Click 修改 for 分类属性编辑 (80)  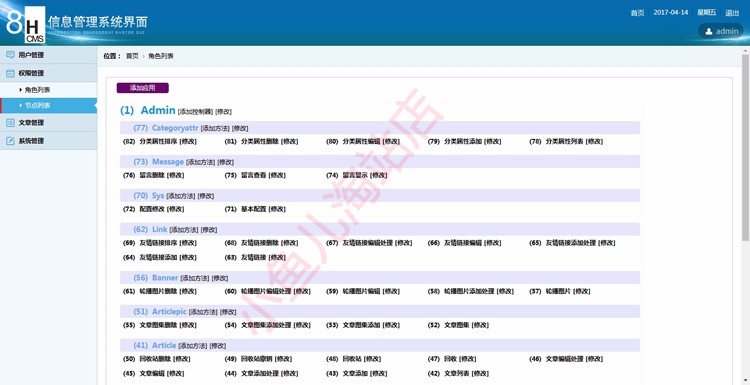click(391, 142)
